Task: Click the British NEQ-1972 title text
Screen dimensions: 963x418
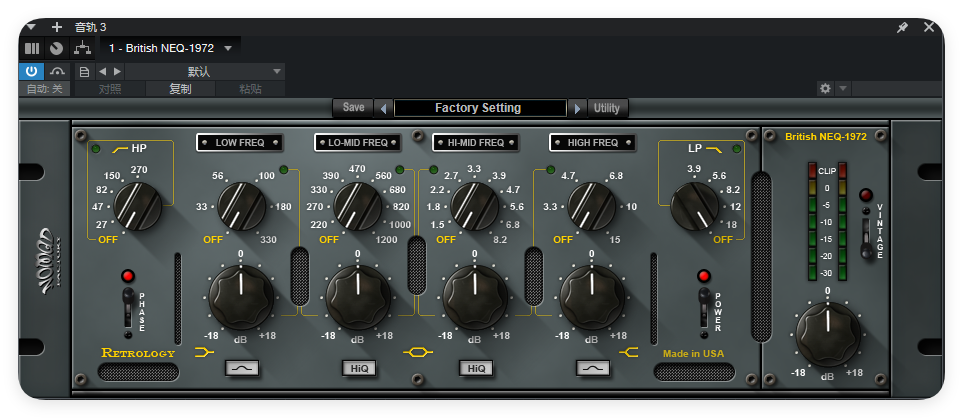Action: tap(826, 137)
